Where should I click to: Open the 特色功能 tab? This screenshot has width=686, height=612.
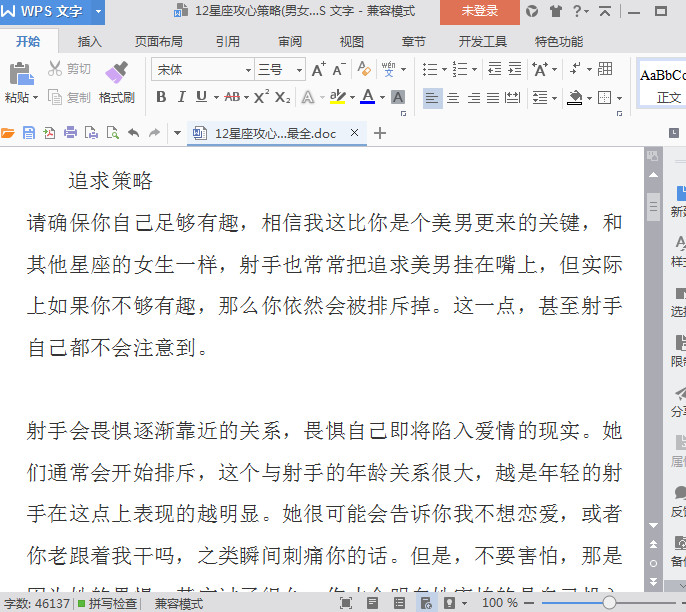pos(559,42)
